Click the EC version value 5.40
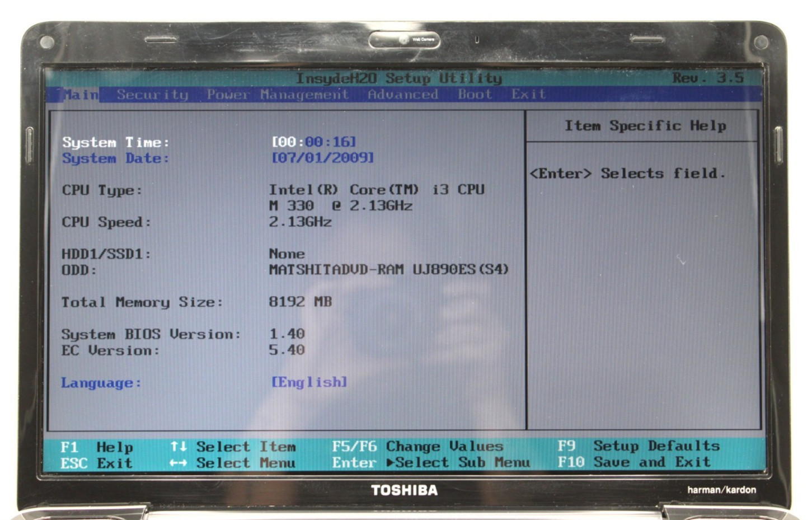The width and height of the screenshot is (812, 520). click(x=287, y=350)
